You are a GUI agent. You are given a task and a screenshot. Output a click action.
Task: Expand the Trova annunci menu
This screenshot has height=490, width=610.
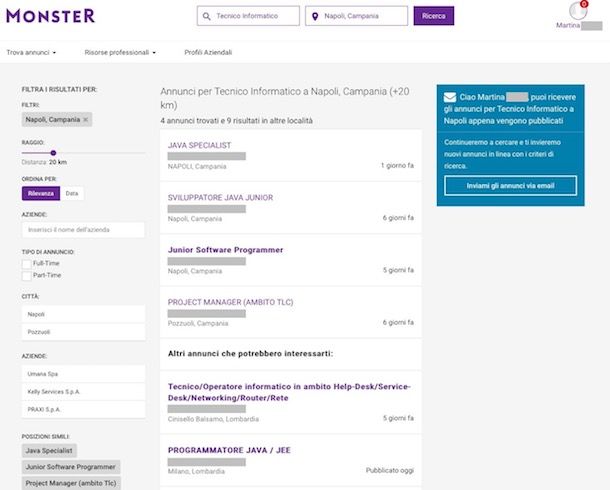pyautogui.click(x=31, y=52)
